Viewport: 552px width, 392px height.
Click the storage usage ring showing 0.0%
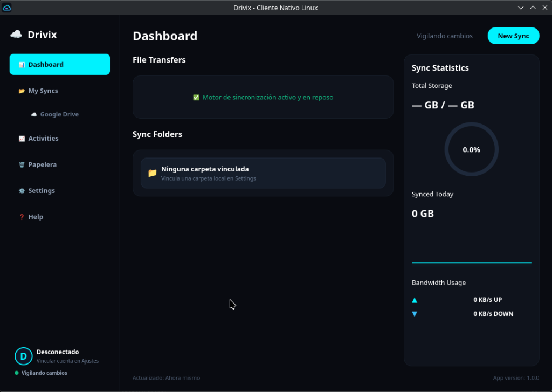pos(471,149)
